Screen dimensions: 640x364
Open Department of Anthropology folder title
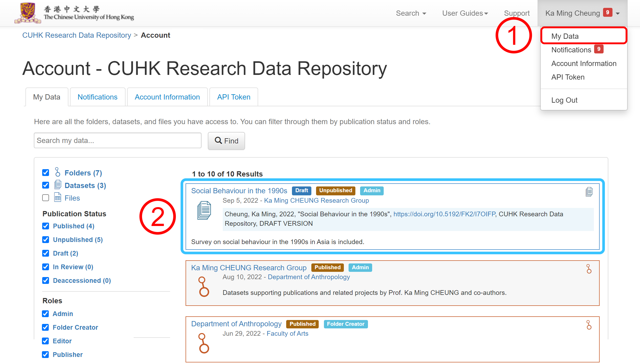pos(236,324)
